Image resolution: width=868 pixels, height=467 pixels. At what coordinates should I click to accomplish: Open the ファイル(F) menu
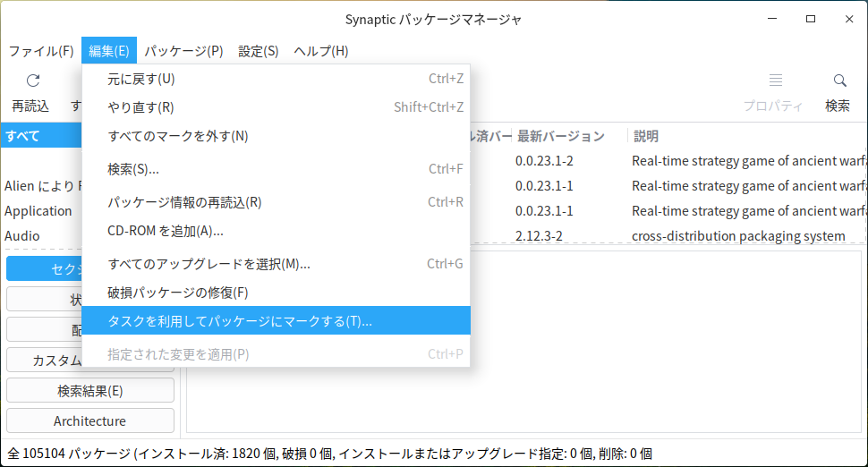tap(41, 51)
